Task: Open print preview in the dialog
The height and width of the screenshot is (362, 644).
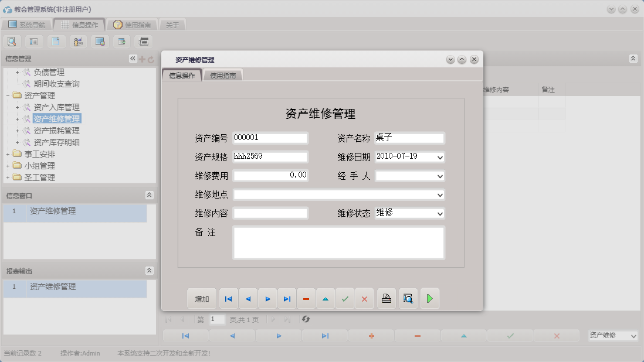Action: (408, 299)
